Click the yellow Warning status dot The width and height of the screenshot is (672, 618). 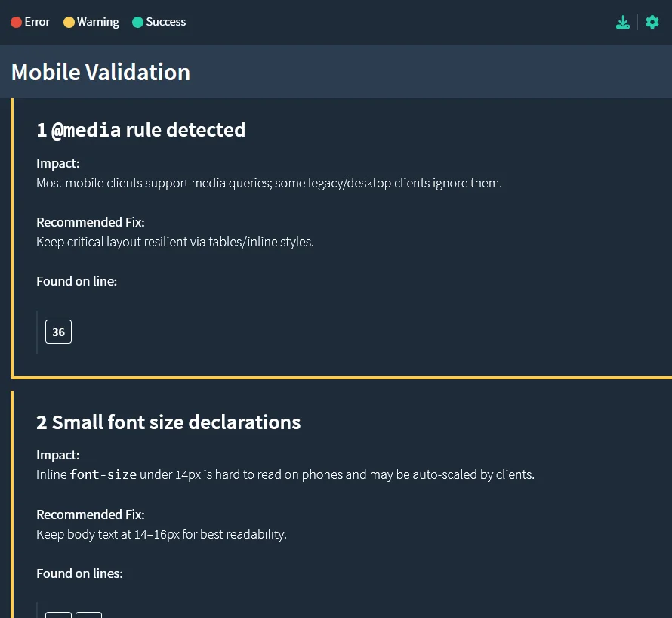click(x=69, y=22)
